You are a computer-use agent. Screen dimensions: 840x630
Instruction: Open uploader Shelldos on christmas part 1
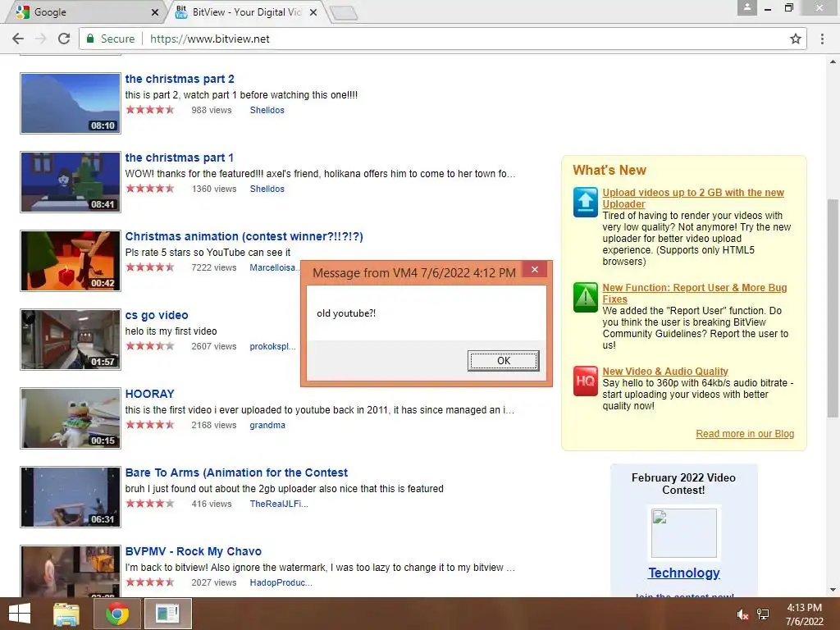tap(267, 189)
